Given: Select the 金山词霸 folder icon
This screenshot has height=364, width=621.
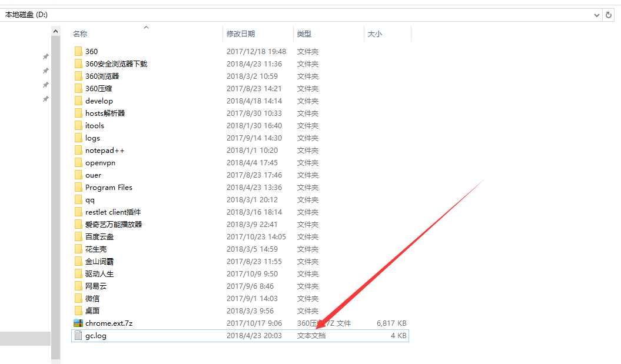Looking at the screenshot, I should (78, 262).
